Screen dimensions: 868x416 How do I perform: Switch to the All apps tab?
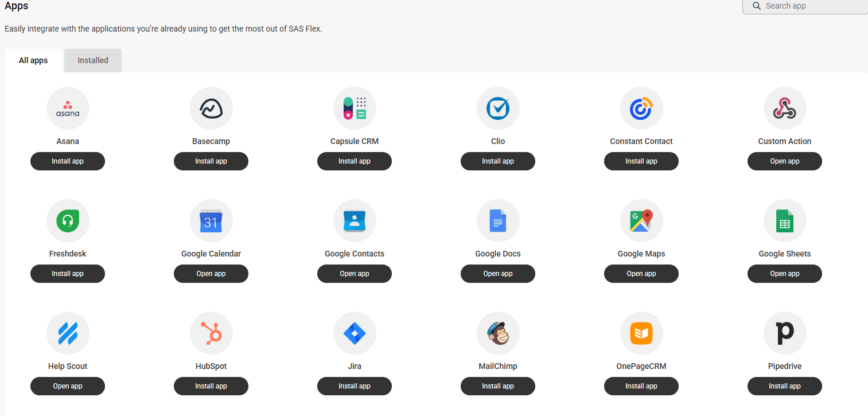(33, 60)
